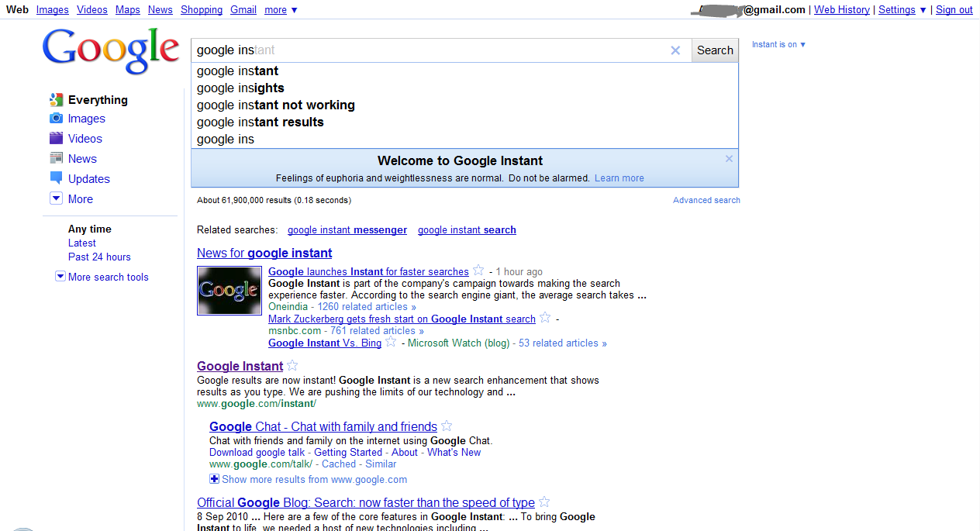The width and height of the screenshot is (980, 531).
Task: Click Sign out link
Action: 954,10
